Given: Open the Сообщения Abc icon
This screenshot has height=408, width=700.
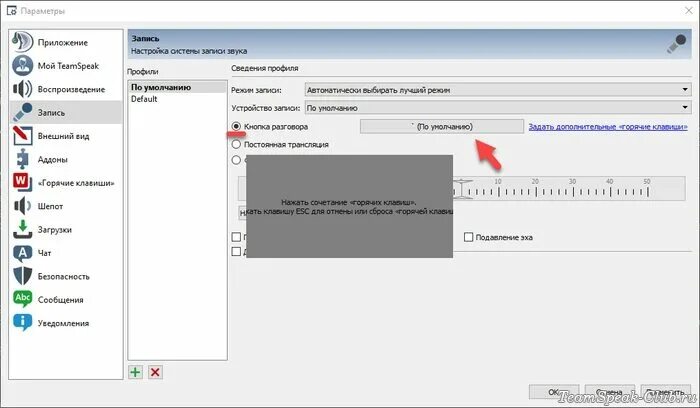Looking at the screenshot, I should (x=22, y=299).
